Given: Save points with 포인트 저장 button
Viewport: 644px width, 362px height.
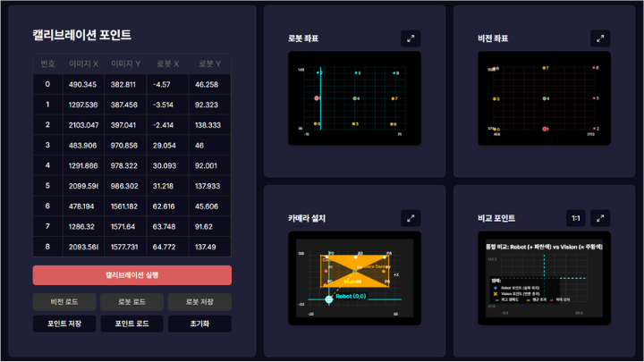Looking at the screenshot, I should tap(64, 324).
